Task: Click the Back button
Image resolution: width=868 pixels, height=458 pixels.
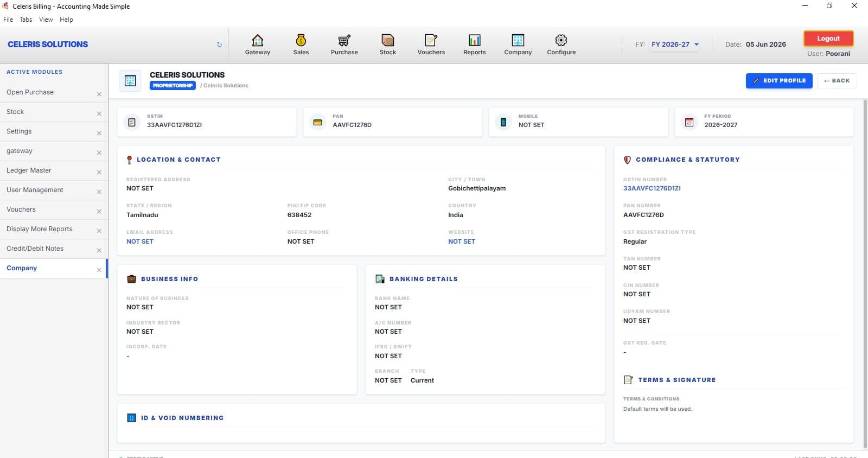Action: coord(837,81)
